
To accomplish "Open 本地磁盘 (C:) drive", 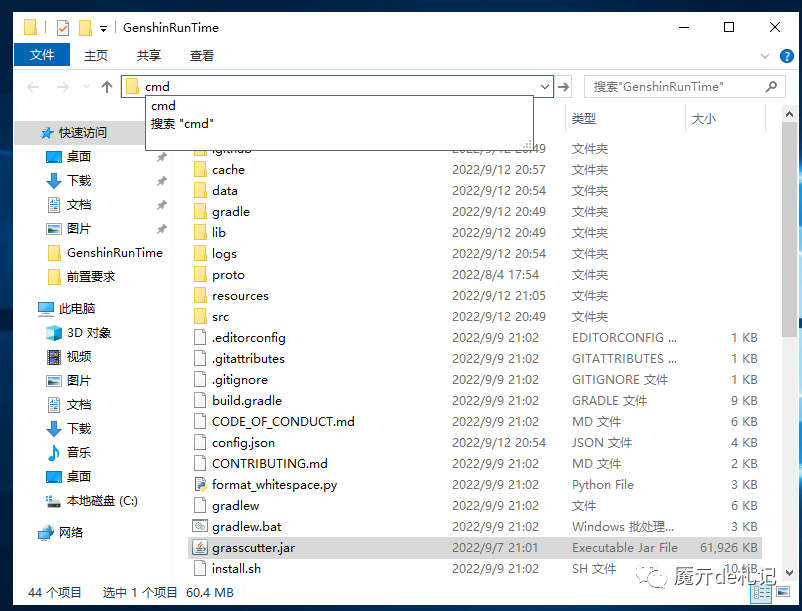I will (102, 501).
